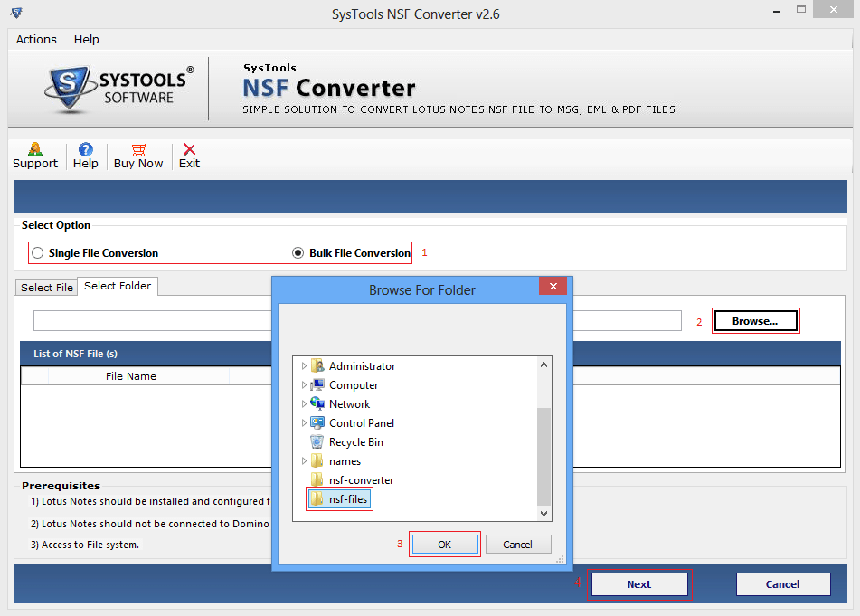Click the red Exit X icon

tap(189, 149)
